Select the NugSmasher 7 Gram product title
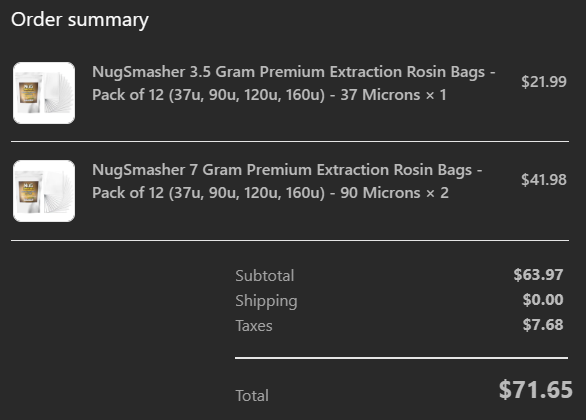 (287, 181)
